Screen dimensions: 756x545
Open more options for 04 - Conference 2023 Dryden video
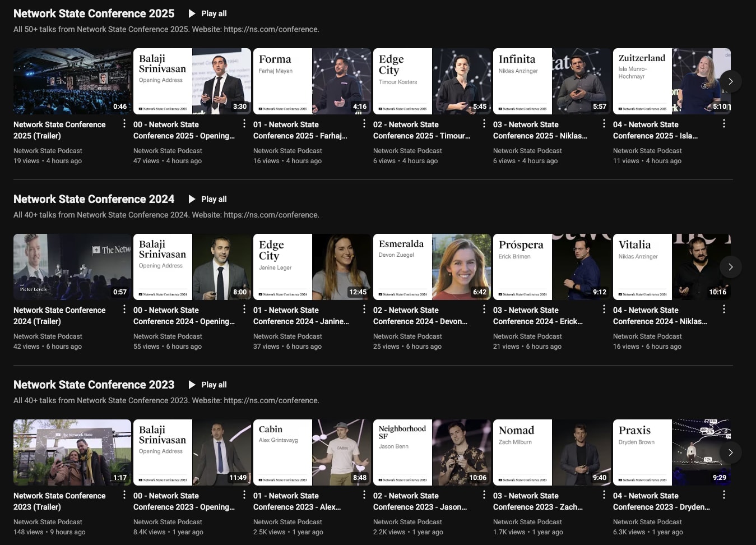(x=724, y=495)
